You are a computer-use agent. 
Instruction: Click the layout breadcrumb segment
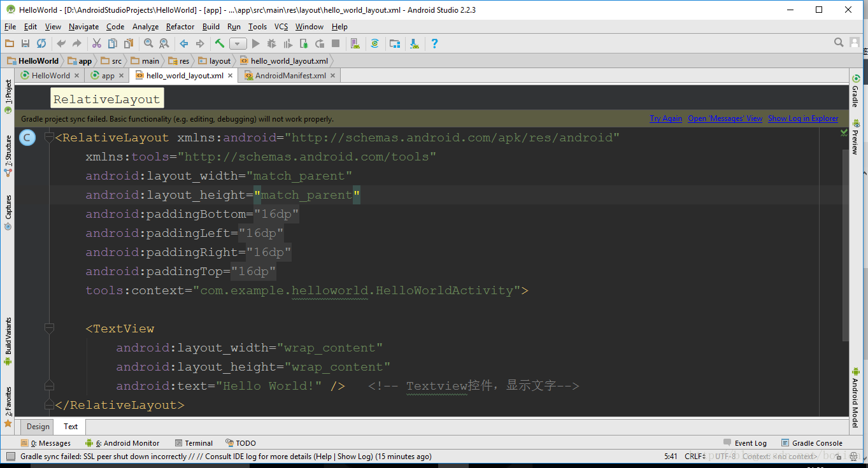tap(215, 61)
